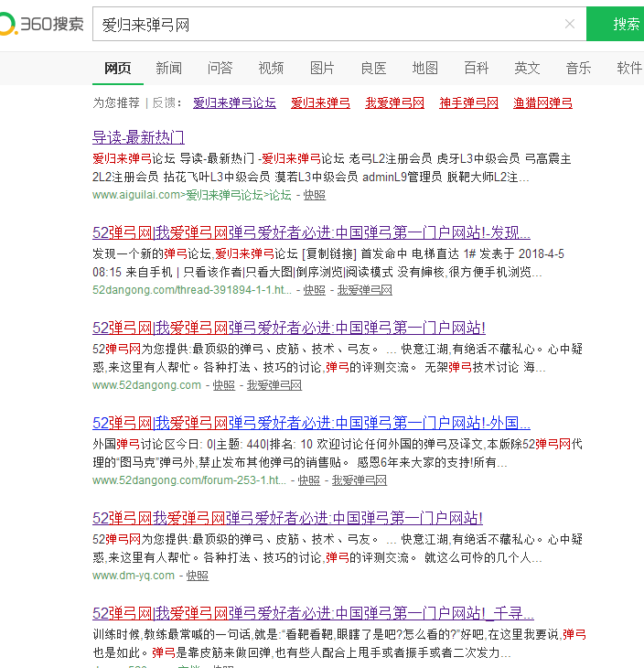
Task: Open the 地图 tab
Action: pyautogui.click(x=424, y=68)
